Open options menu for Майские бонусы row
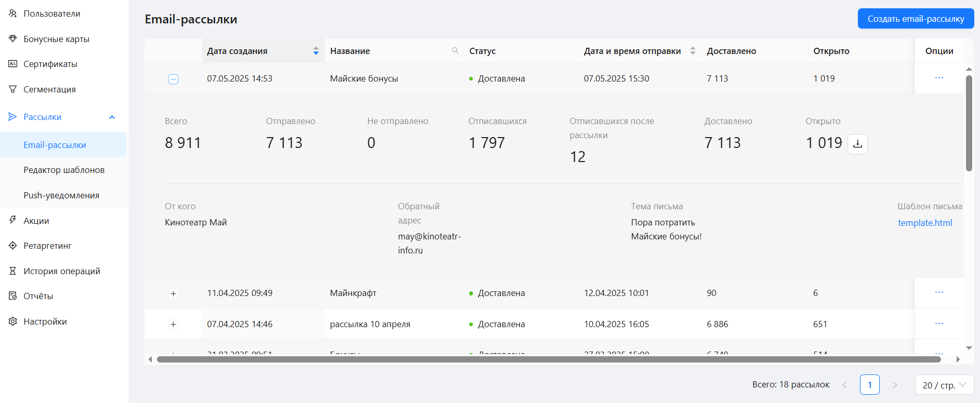980x403 pixels. pos(939,78)
